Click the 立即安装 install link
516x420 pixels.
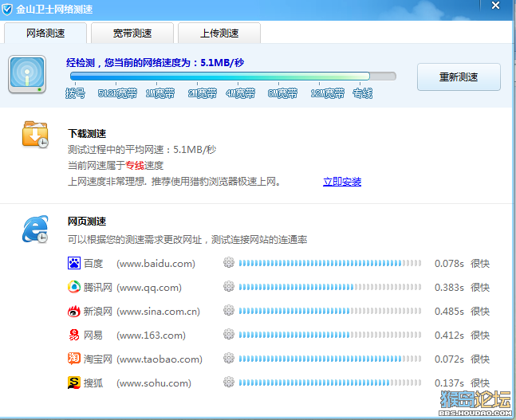pos(342,182)
